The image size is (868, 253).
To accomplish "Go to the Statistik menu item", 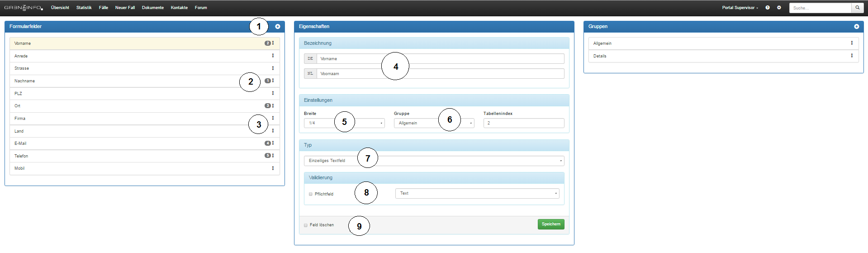I will (x=84, y=8).
